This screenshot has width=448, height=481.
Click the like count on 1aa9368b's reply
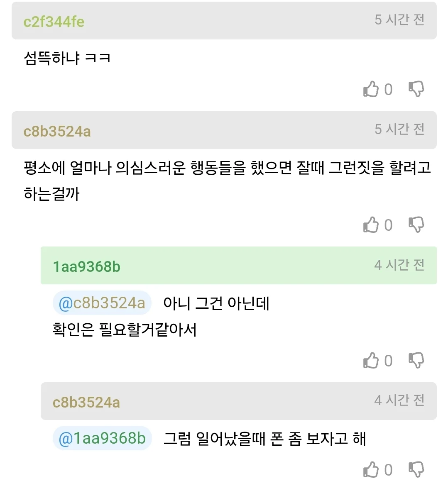[388, 361]
